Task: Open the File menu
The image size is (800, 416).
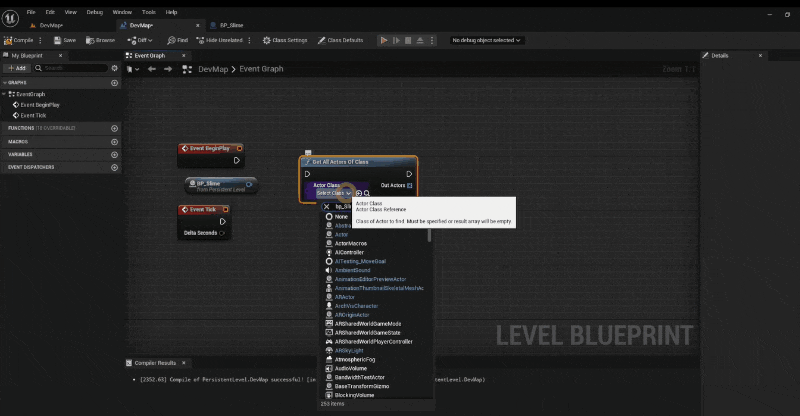Action: coord(31,12)
